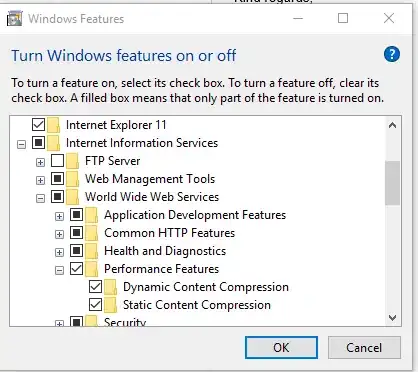Collapse the Internet Information Services node

coord(21,144)
